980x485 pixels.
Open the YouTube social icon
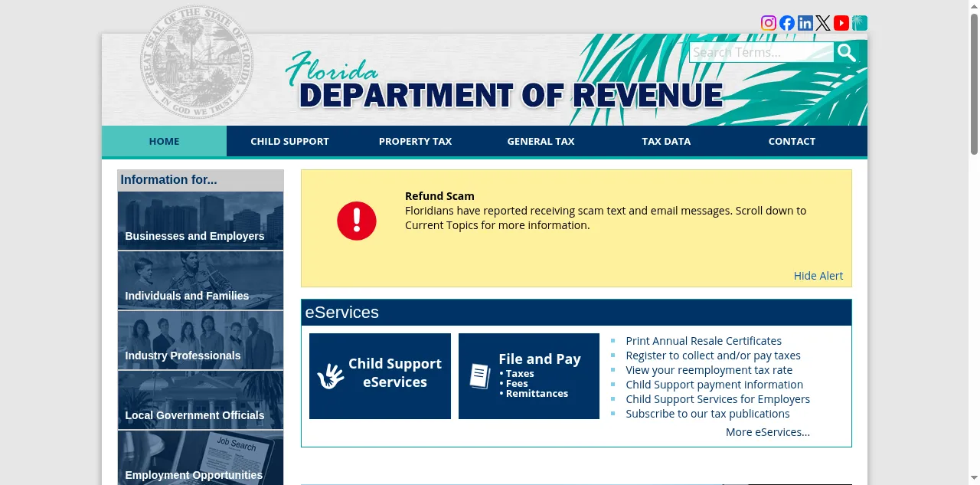841,23
